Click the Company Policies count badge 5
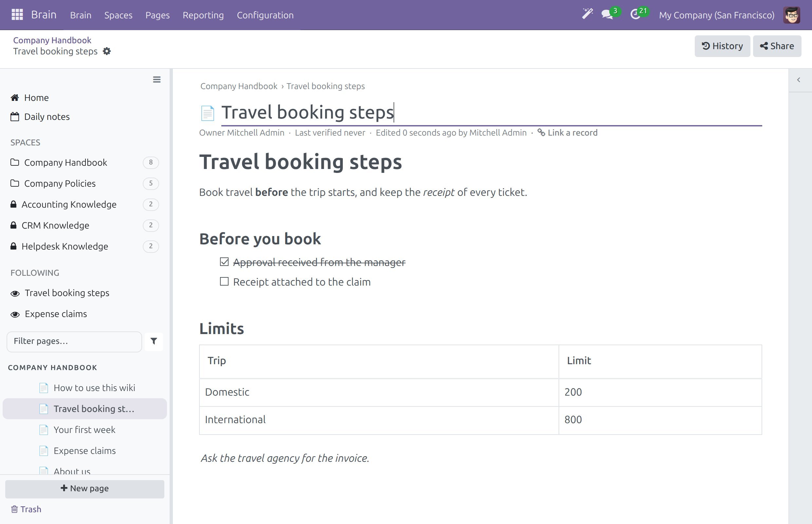Screen dimensions: 812x524 click(151, 183)
